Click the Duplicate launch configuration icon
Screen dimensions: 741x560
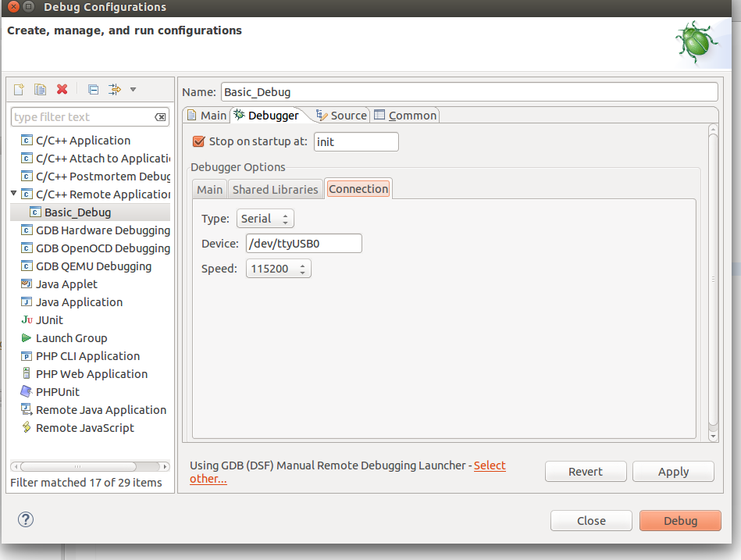pyautogui.click(x=40, y=89)
